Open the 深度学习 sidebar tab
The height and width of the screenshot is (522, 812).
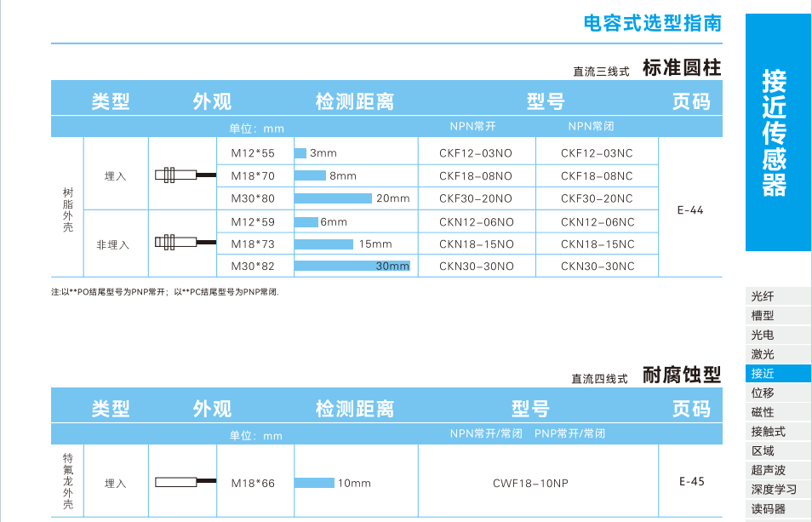click(774, 490)
